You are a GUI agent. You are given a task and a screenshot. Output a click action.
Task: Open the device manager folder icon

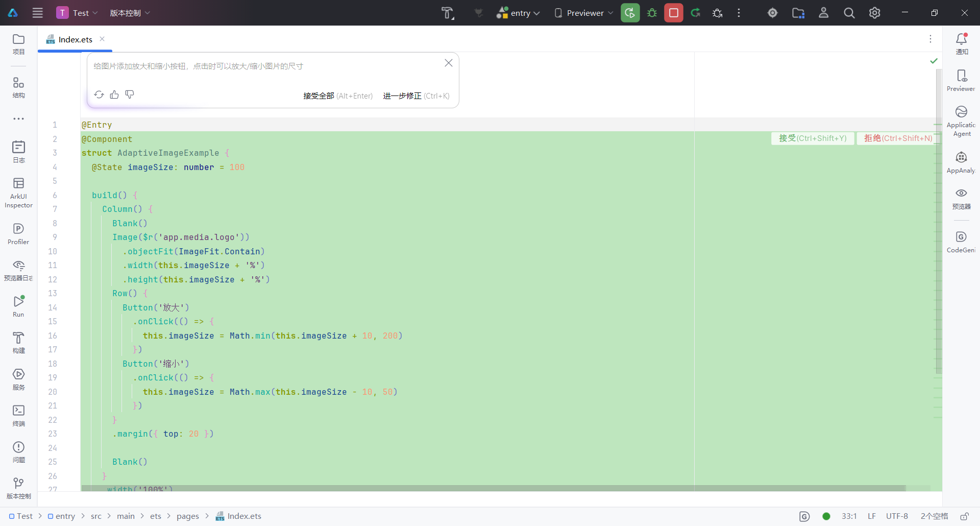click(x=798, y=13)
